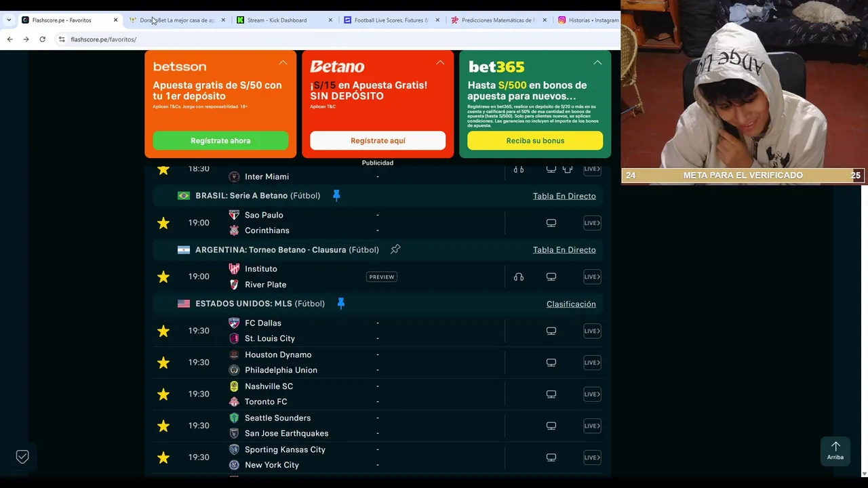The image size is (868, 488).
Task: Unpin the ESTADOS UNIDOS MLS league
Action: 341,304
